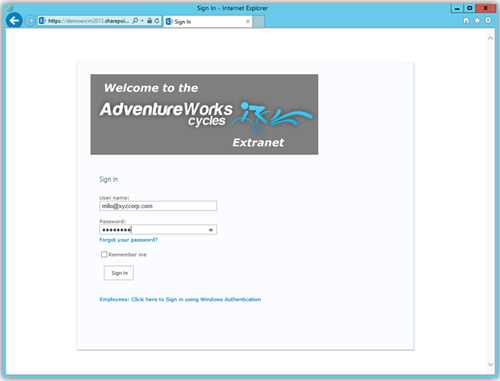Click the SharePoint site icon in address bar
This screenshot has width=500, height=381.
click(42, 21)
